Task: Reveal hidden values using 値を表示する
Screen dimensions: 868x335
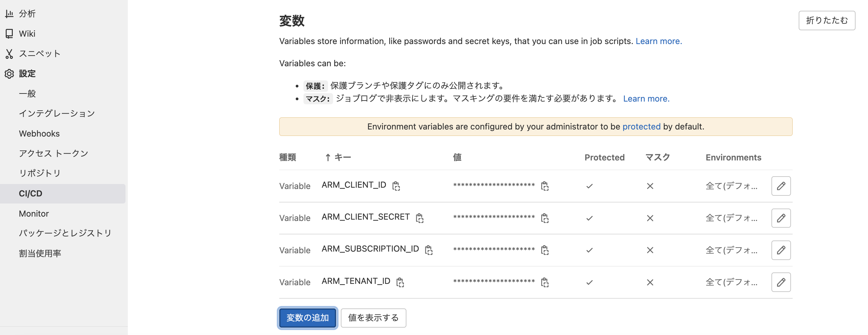Action: 373,318
